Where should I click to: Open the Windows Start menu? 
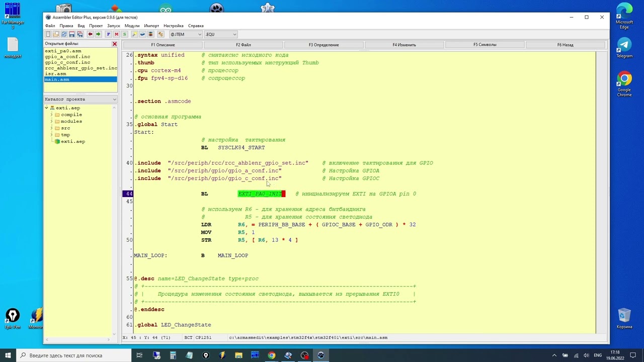click(8, 355)
